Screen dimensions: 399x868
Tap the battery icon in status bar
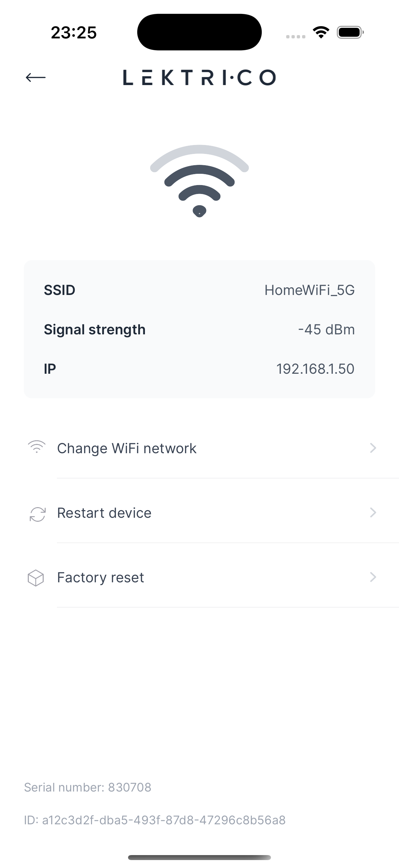point(350,32)
